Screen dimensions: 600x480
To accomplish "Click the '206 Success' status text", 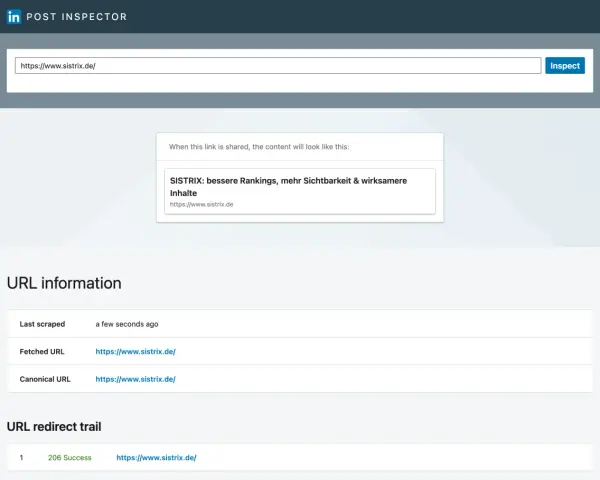I will coord(70,457).
